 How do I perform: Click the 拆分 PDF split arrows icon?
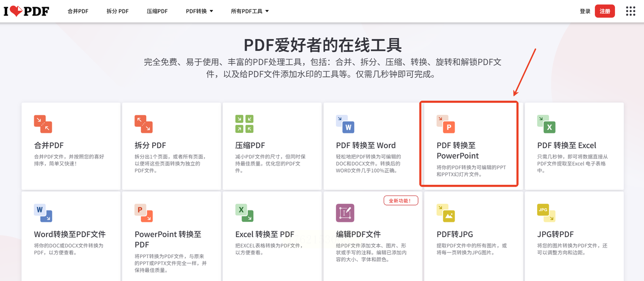point(144,124)
